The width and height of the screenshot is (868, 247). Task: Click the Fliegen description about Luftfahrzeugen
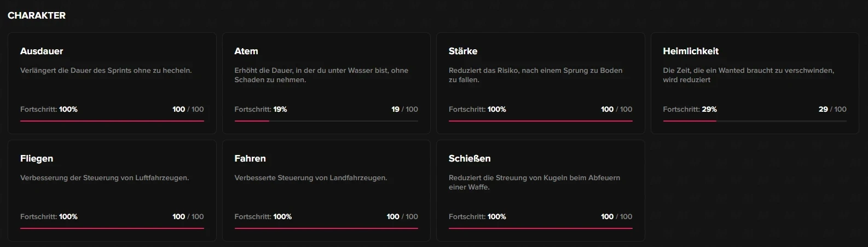point(105,177)
